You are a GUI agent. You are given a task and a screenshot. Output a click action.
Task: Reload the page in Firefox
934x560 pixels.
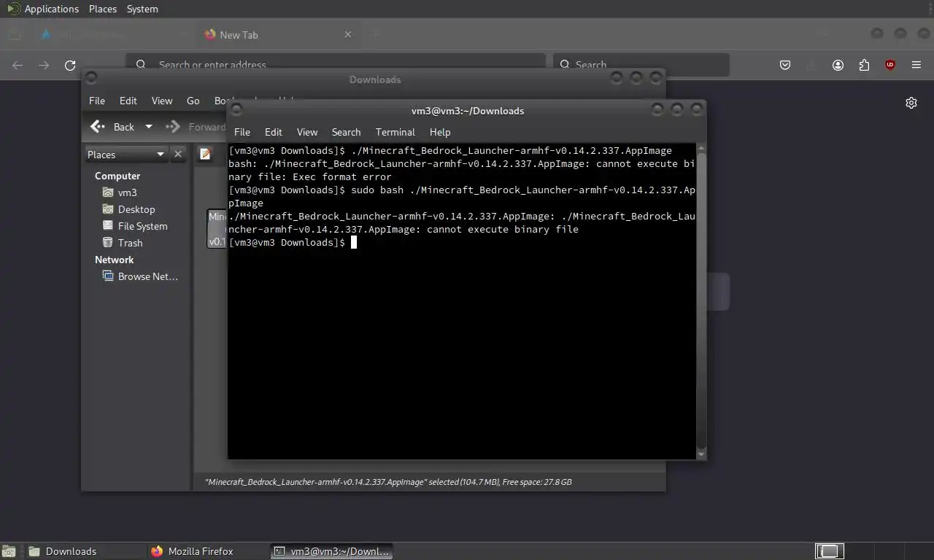click(x=70, y=65)
